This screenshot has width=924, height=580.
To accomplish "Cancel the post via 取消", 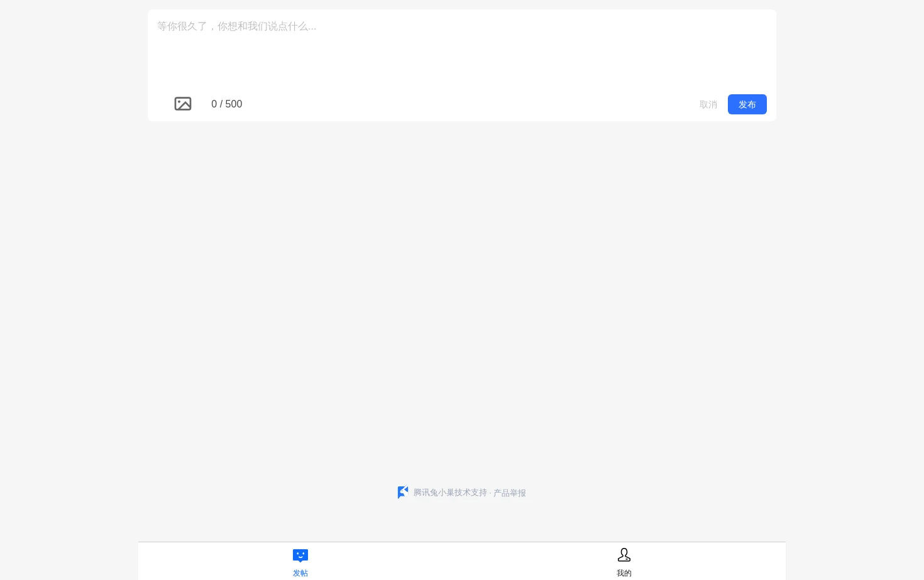I will coord(708,104).
